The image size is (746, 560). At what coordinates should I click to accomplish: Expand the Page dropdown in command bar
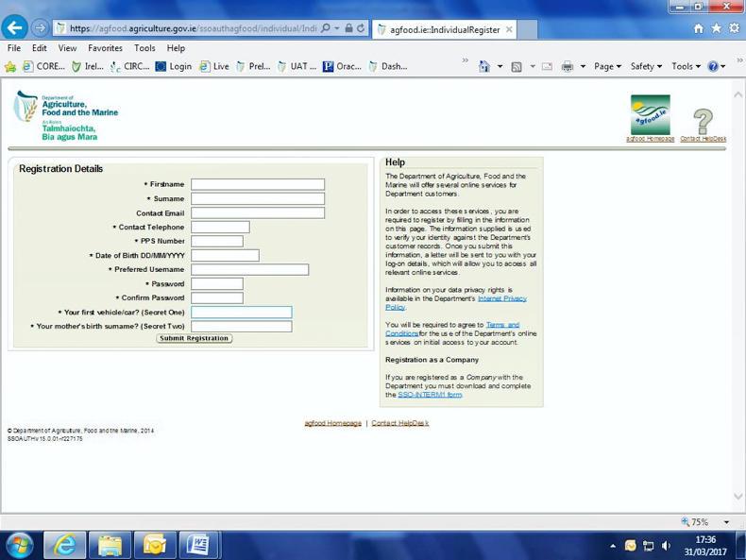tap(607, 67)
